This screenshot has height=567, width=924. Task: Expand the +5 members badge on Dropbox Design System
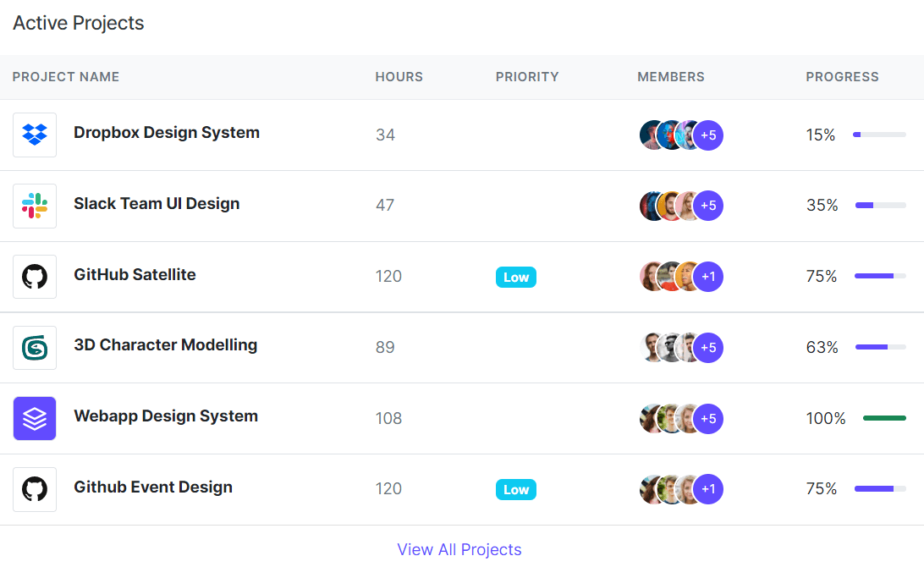pyautogui.click(x=708, y=135)
